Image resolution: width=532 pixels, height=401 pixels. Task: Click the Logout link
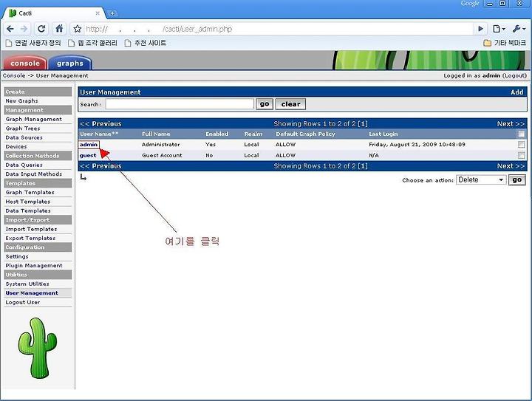[514, 75]
